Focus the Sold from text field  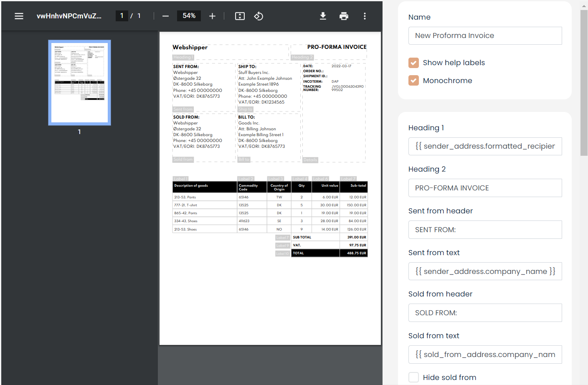[485, 355]
